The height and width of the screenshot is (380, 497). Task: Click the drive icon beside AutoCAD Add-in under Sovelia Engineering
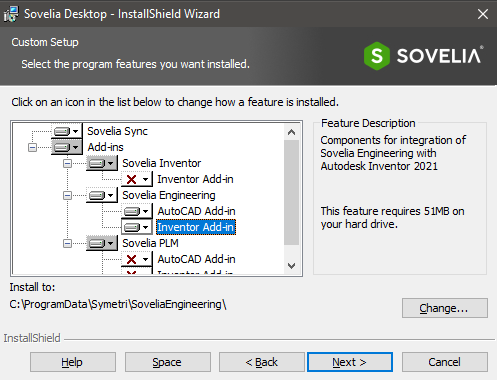click(x=132, y=211)
